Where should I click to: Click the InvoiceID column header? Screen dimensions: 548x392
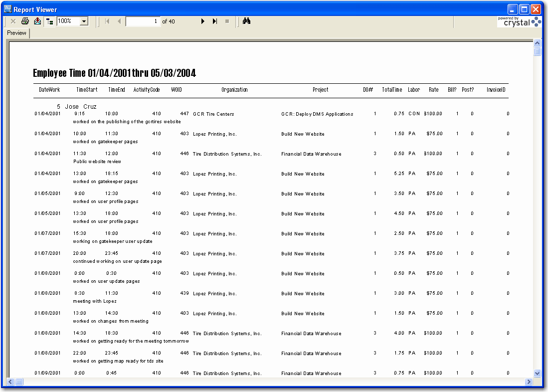tap(496, 90)
